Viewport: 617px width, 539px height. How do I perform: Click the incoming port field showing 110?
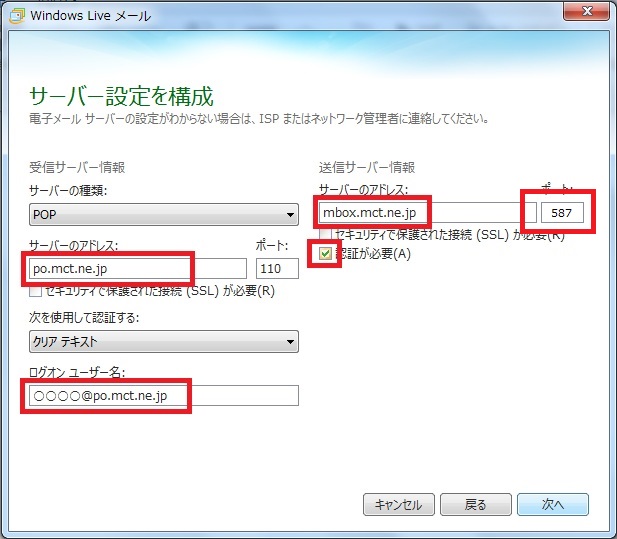click(x=277, y=269)
